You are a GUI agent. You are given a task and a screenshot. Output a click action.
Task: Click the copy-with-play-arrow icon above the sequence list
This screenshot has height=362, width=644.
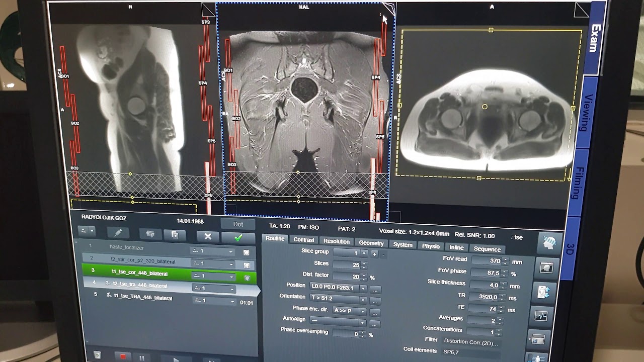pos(175,235)
